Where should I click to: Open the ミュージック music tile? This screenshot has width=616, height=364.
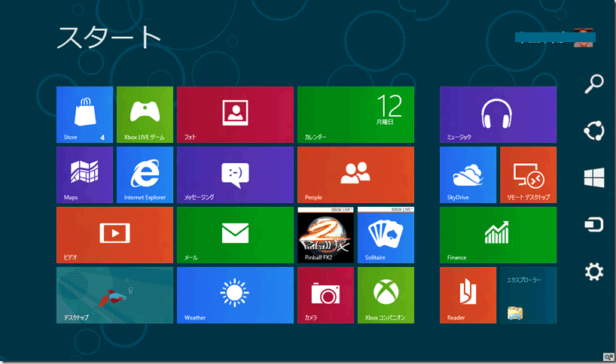(x=498, y=114)
